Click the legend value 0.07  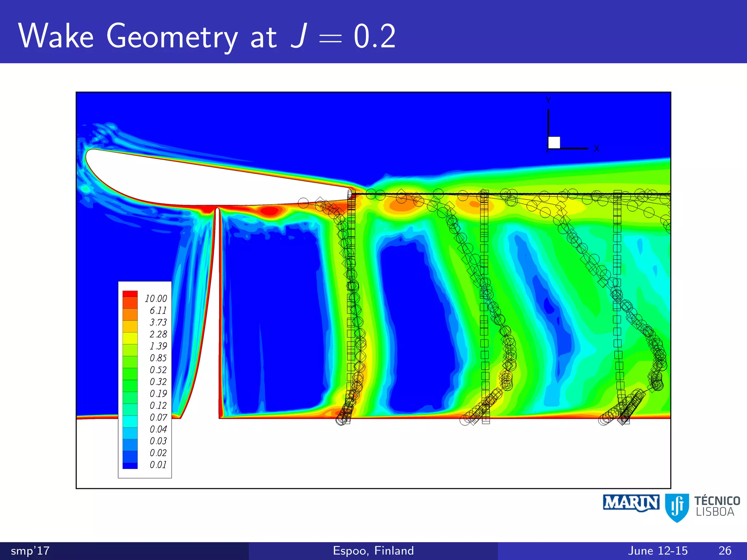[158, 417]
